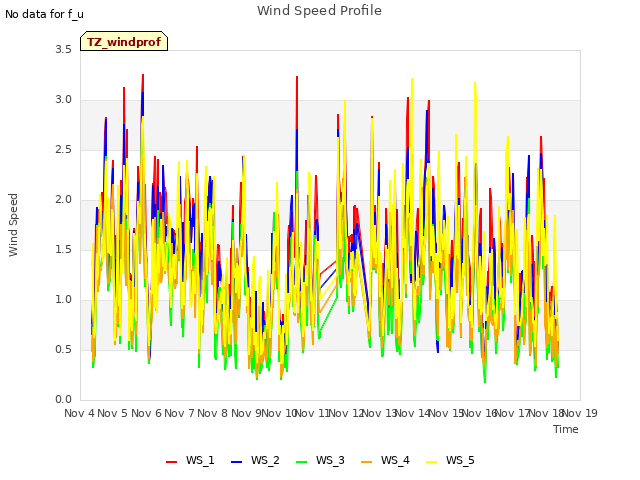Viewport: 640px width, 480px height.
Task: Click the 3.5 y-axis tick value
Action: (63, 50)
